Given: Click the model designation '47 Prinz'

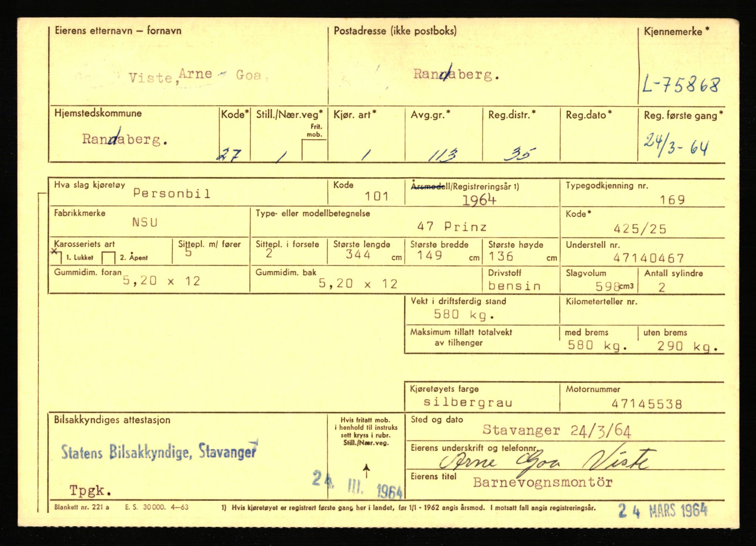Looking at the screenshot, I should click(x=452, y=226).
